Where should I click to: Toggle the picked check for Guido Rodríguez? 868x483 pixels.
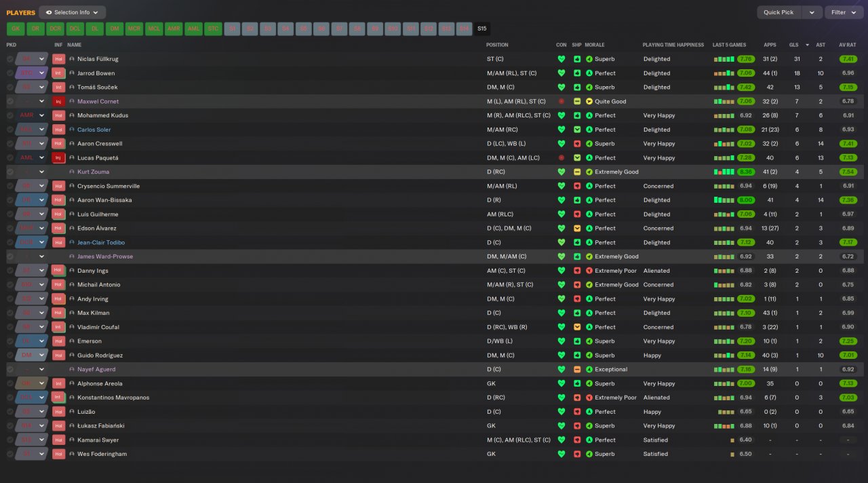tap(10, 355)
